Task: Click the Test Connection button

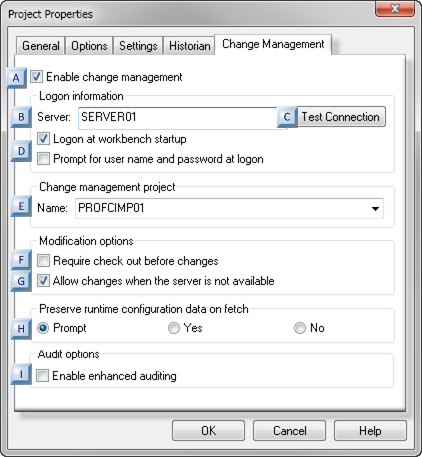Action: (x=341, y=117)
